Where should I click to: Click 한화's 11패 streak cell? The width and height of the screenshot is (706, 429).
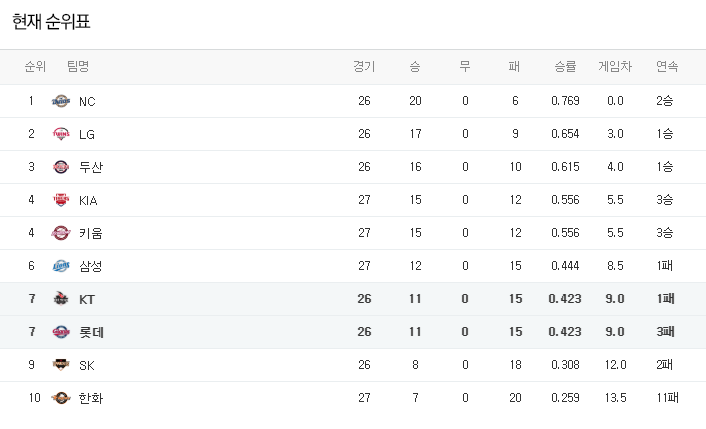point(666,398)
